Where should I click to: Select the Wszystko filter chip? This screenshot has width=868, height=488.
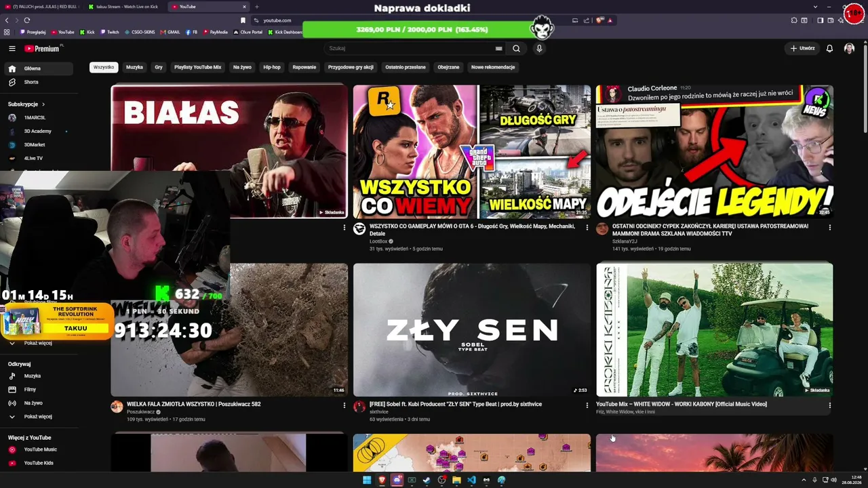pos(104,67)
